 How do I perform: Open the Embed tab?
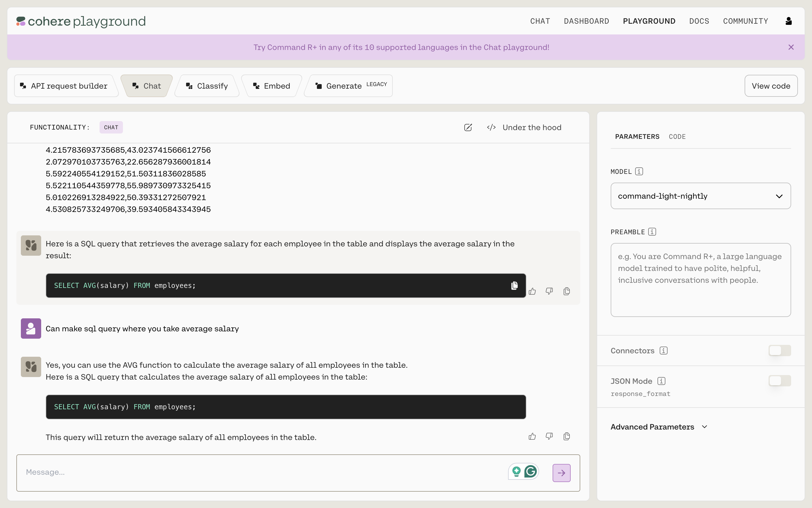pyautogui.click(x=272, y=86)
